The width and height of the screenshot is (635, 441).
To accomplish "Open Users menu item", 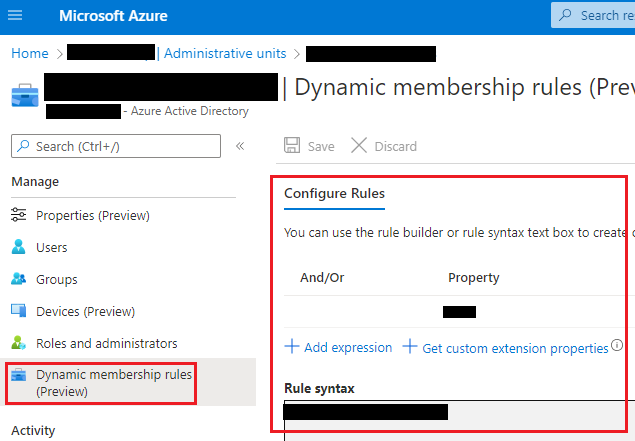I will [51, 247].
